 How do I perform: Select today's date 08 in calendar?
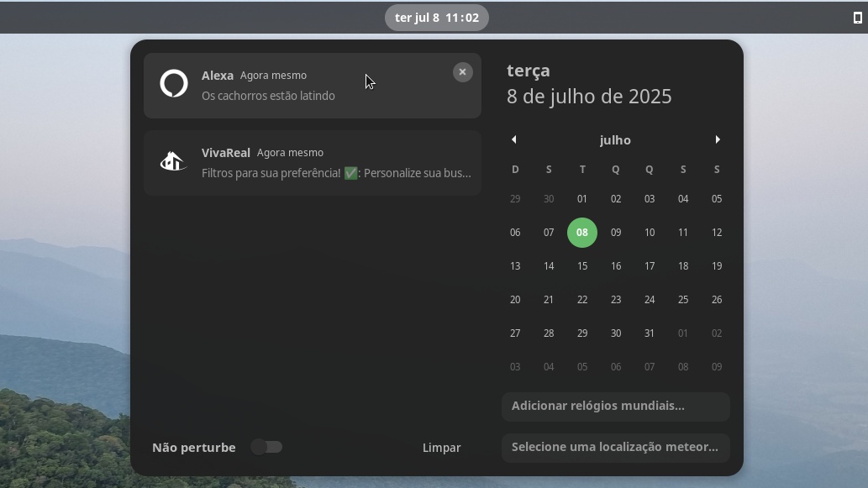pyautogui.click(x=581, y=233)
